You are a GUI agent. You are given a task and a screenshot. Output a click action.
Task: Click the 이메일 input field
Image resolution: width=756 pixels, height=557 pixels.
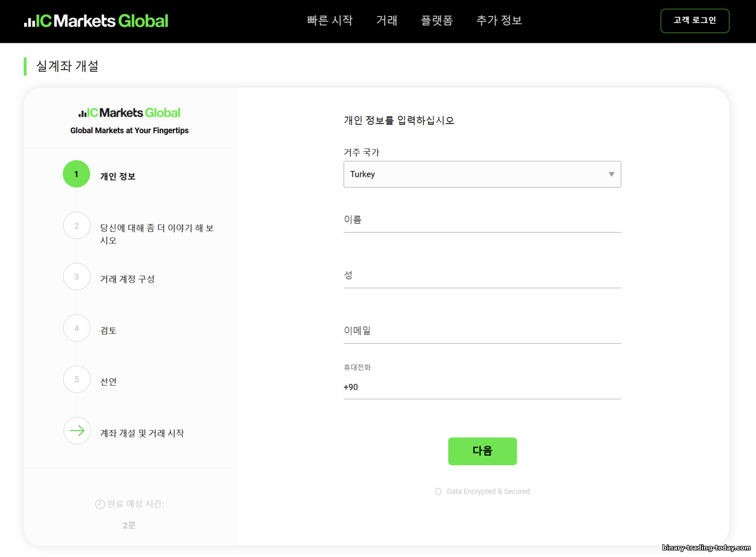pos(482,331)
